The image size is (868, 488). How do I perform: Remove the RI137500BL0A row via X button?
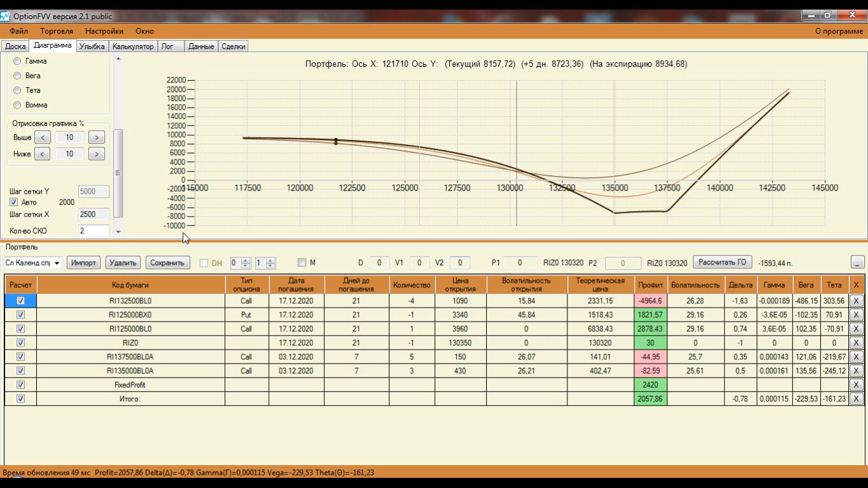coord(856,356)
